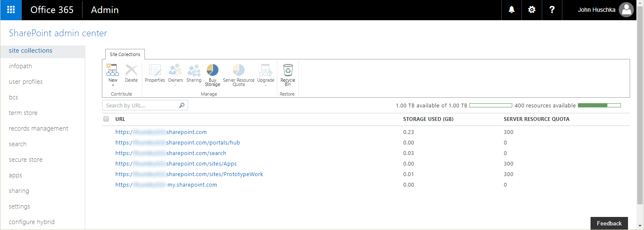Image resolution: width=644 pixels, height=230 pixels.
Task: Click the SharePoint admin center title
Action: tap(58, 33)
